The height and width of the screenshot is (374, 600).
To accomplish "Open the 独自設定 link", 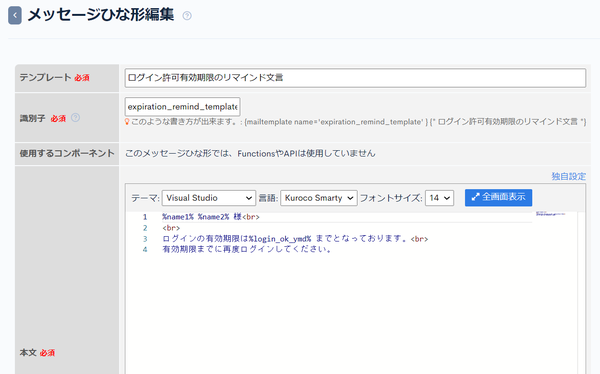I will point(569,176).
